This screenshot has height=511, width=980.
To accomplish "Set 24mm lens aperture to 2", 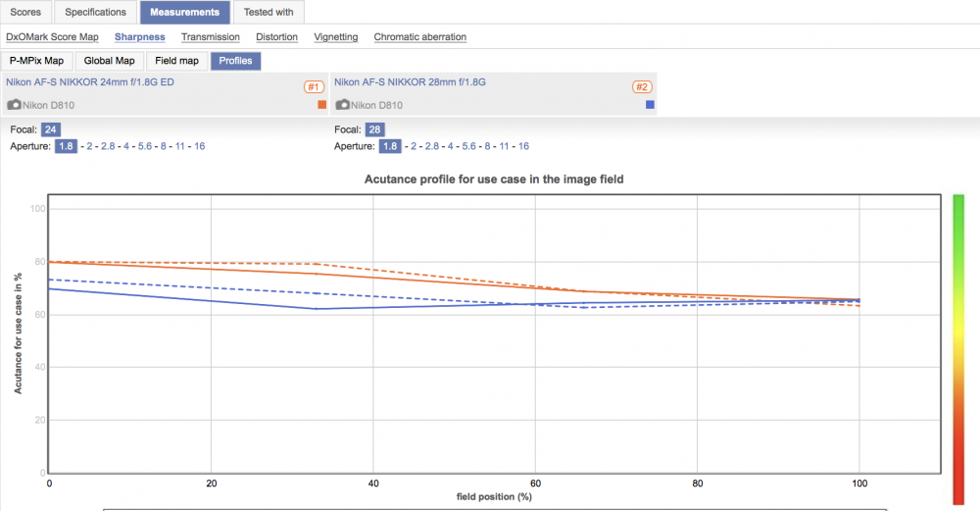I will point(89,146).
